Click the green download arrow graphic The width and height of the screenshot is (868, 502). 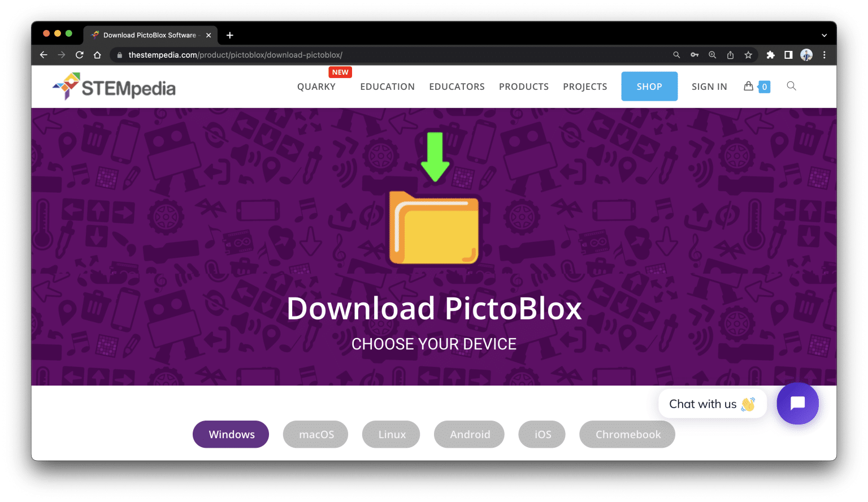[434, 156]
